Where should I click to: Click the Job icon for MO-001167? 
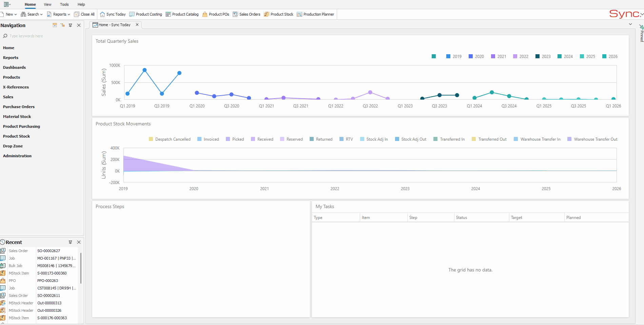3,258
